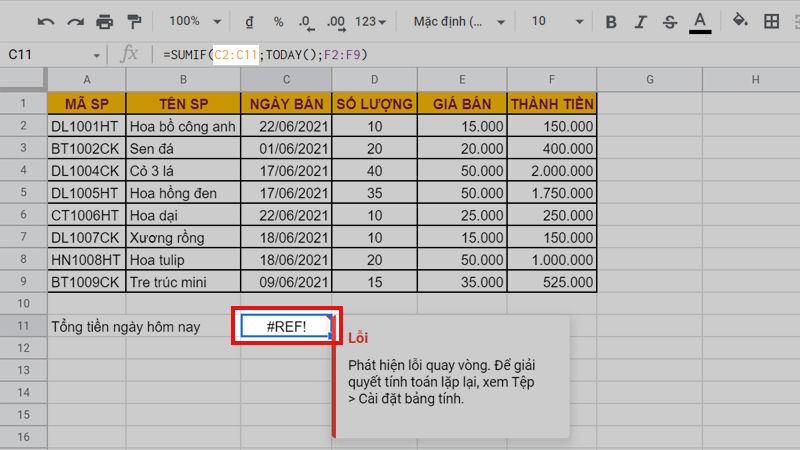The width and height of the screenshot is (800, 450).
Task: Open the C11 name box dropdown
Action: coord(96,55)
